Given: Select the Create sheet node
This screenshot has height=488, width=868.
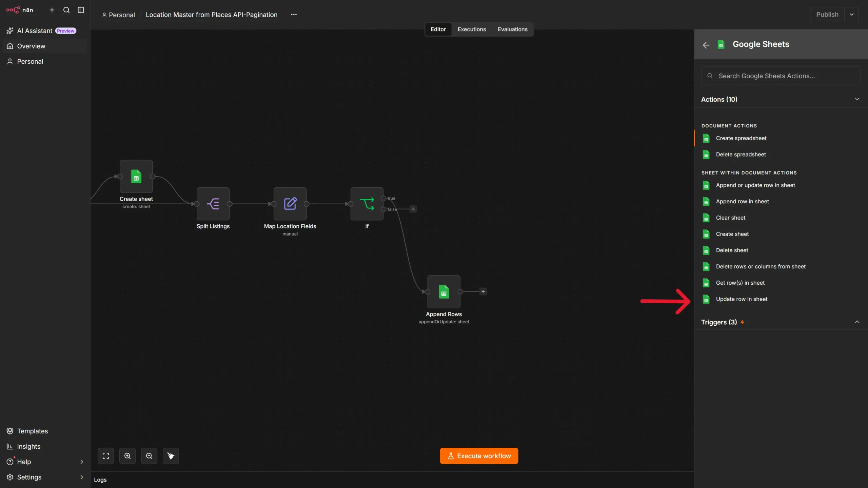Looking at the screenshot, I should click(136, 176).
